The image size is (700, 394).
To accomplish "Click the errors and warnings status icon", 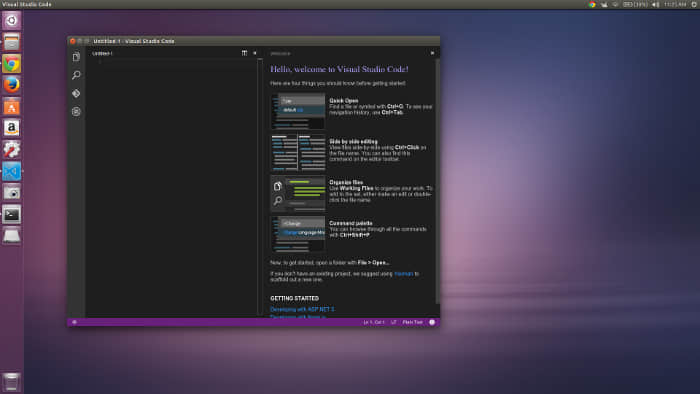I will pos(75,322).
